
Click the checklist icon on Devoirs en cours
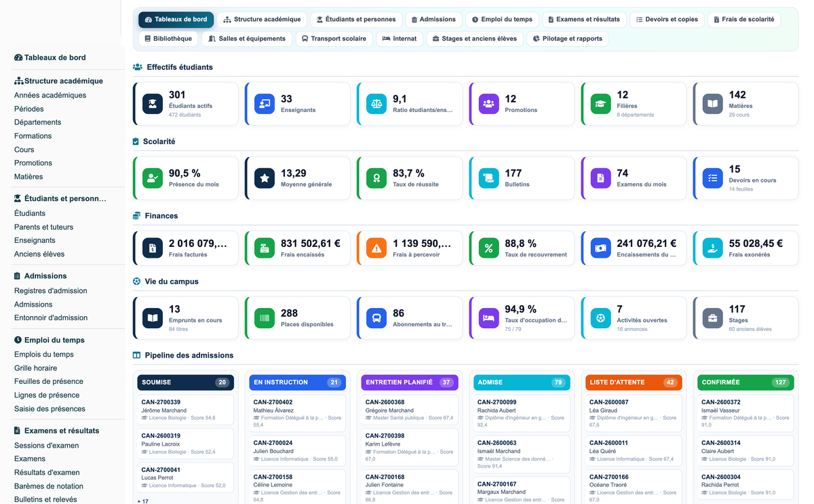coord(712,178)
